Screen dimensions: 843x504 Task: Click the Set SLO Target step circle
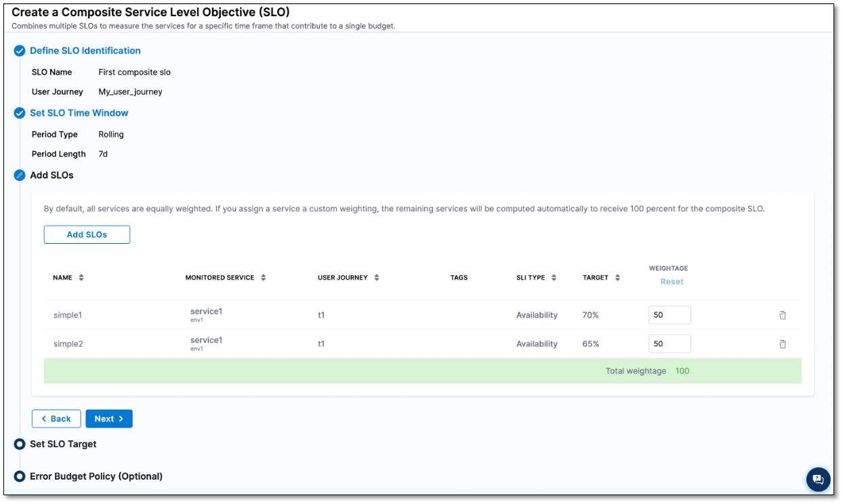click(20, 444)
